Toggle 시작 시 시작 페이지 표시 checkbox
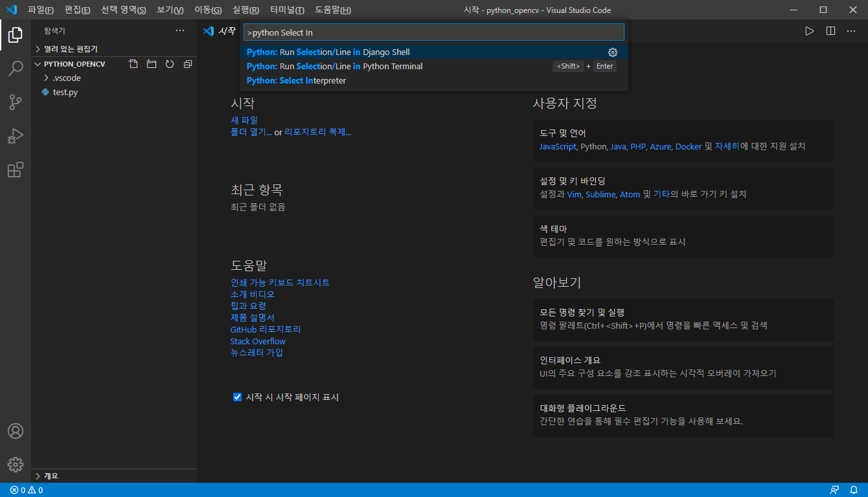The image size is (868, 497). [x=237, y=397]
